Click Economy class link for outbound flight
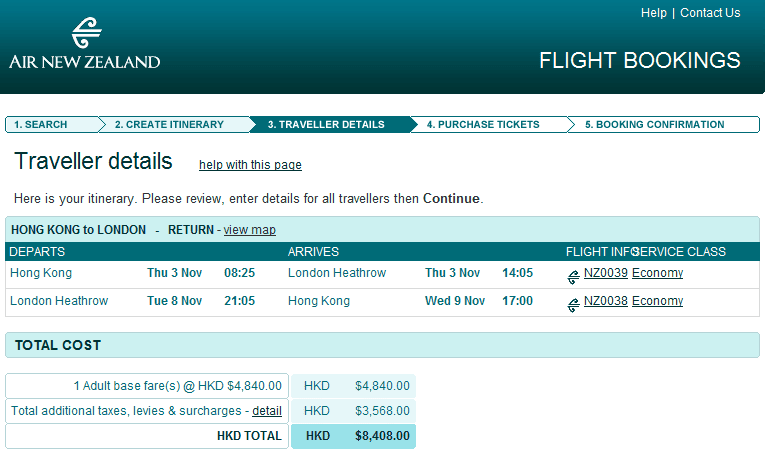Image resolution: width=766 pixels, height=454 pixels. coord(657,273)
